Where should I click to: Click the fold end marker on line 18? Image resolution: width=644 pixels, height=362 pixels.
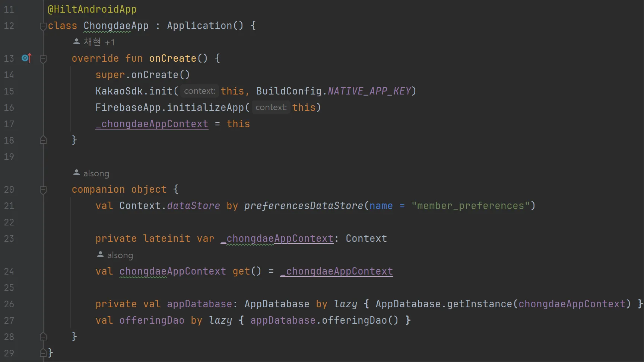[x=43, y=140]
